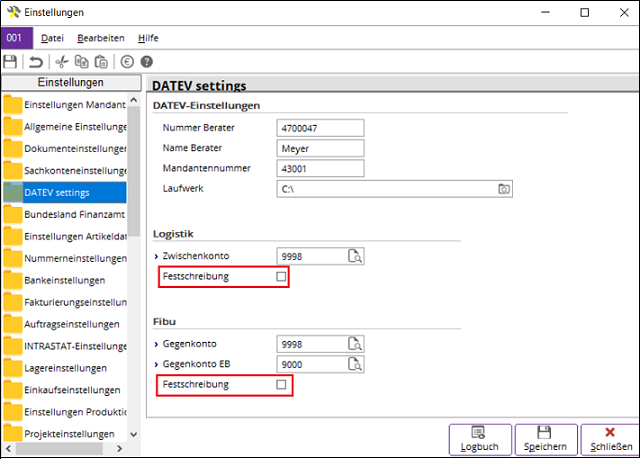Click the Speichern button
Viewport: 640px width, 459px height.
point(546,439)
